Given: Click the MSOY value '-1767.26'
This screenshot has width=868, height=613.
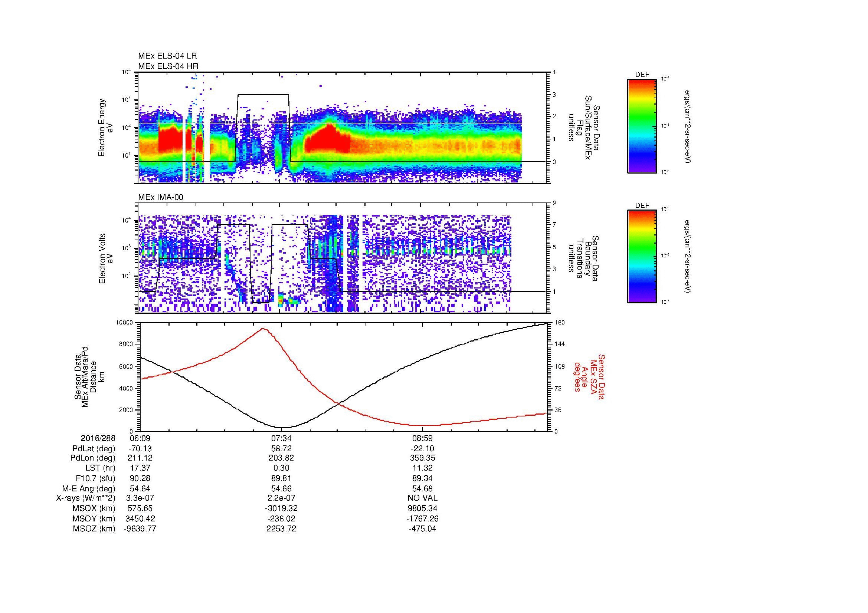Looking at the screenshot, I should (x=422, y=518).
